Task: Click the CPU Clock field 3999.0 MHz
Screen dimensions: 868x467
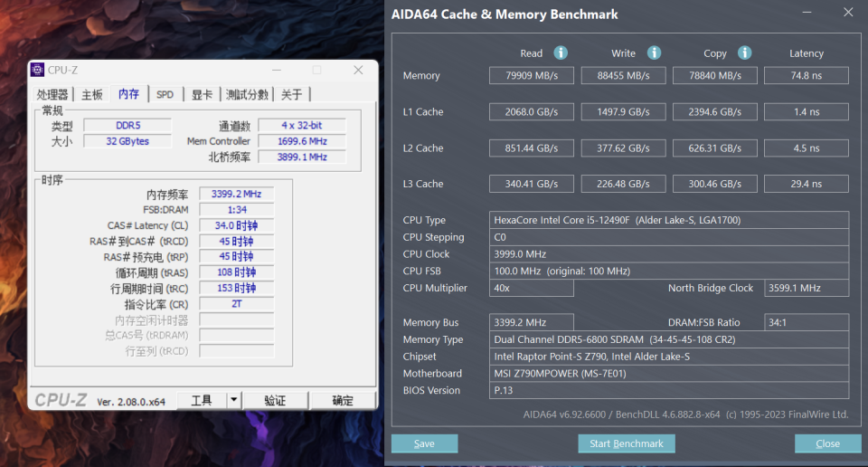Action: [669, 253]
